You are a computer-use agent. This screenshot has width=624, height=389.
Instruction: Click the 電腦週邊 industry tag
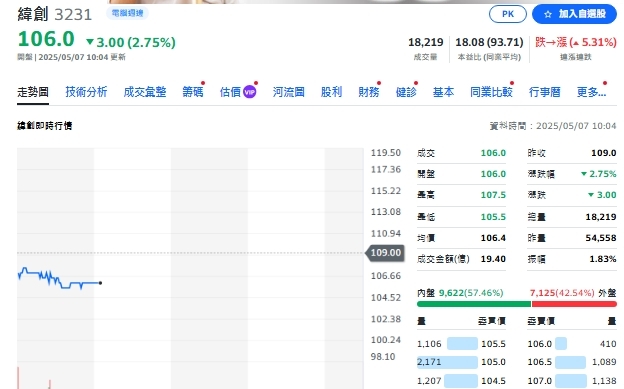(127, 13)
